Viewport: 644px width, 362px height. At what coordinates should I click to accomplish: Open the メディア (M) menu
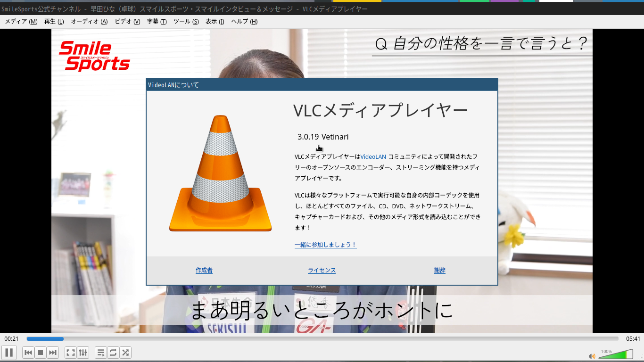(21, 21)
